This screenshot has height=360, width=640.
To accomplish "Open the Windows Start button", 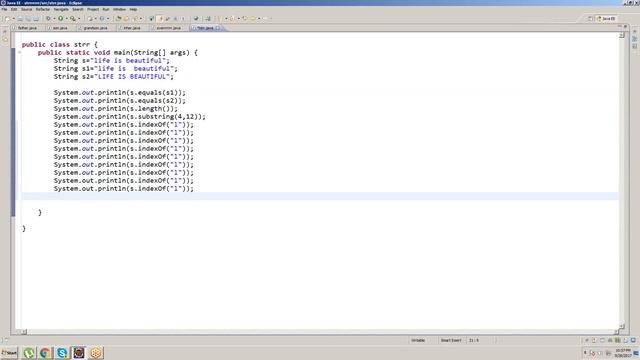I will 9,353.
